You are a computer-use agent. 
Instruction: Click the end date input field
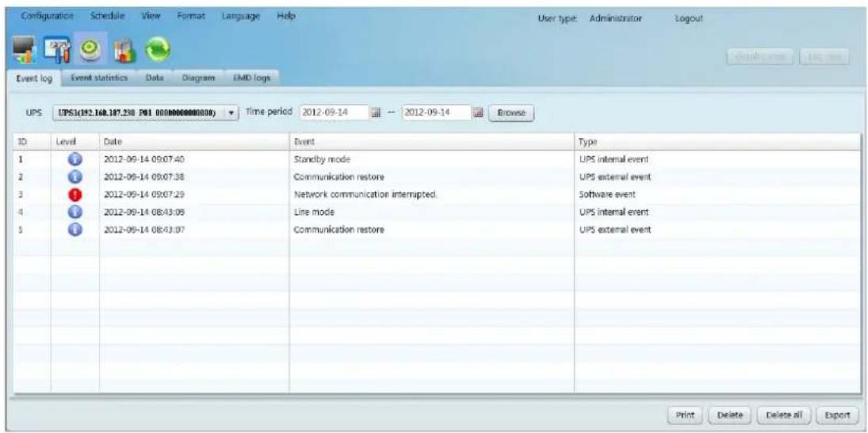(436, 113)
